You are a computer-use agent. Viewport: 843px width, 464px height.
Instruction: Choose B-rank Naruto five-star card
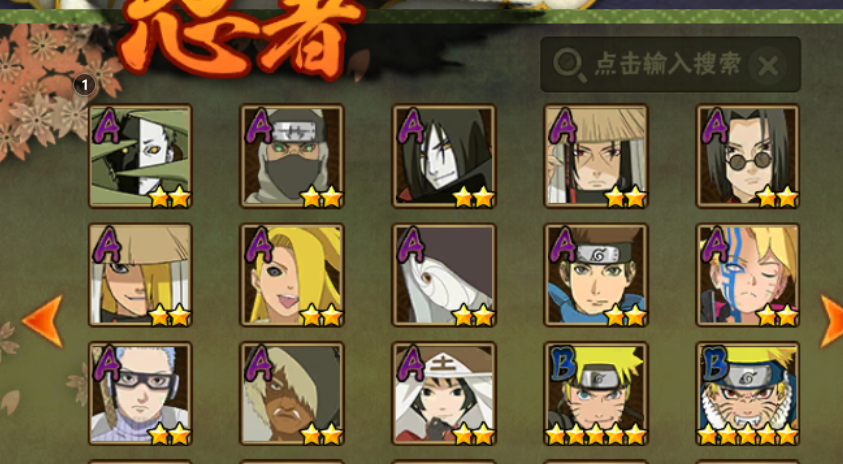(596, 394)
